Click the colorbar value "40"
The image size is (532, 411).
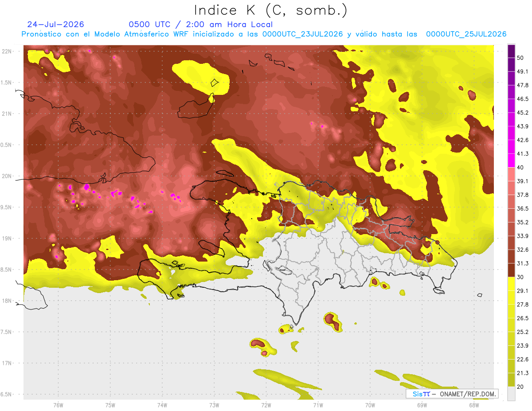[x=521, y=167]
